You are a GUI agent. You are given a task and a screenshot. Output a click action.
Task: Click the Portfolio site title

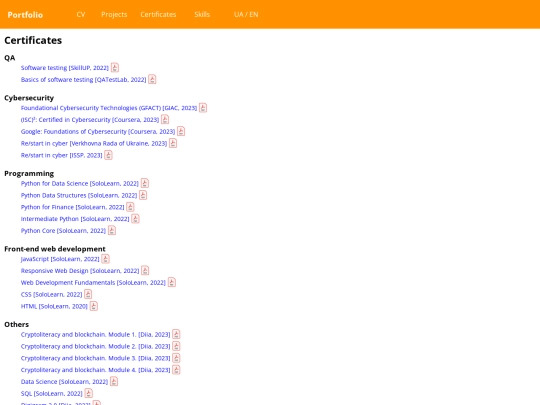25,15
